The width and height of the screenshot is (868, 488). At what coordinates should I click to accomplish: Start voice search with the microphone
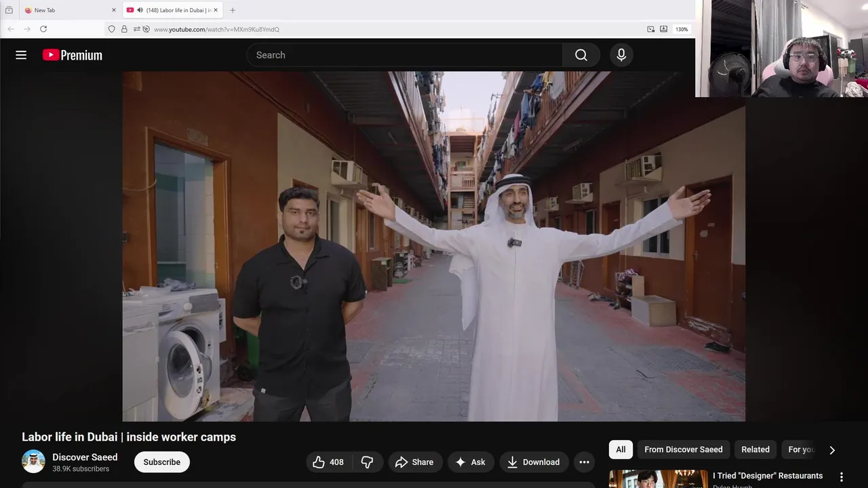621,55
